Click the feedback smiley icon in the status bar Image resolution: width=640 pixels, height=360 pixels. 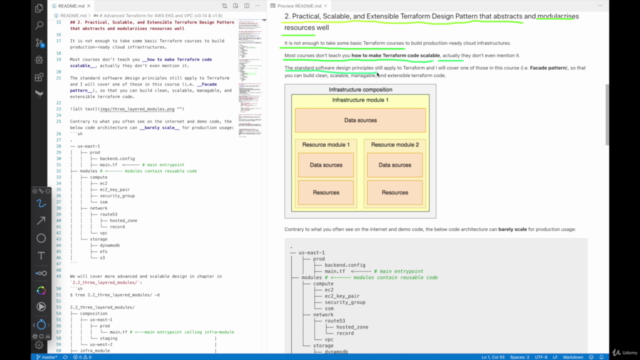[591, 357]
